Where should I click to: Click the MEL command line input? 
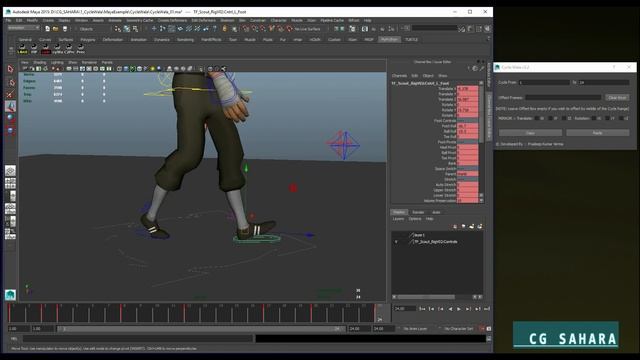(138, 338)
